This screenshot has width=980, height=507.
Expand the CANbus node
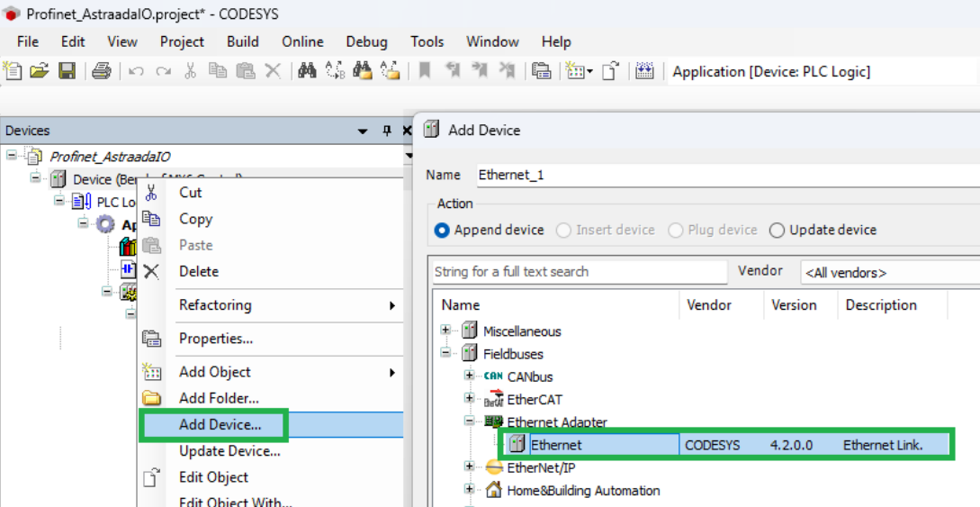tap(470, 376)
